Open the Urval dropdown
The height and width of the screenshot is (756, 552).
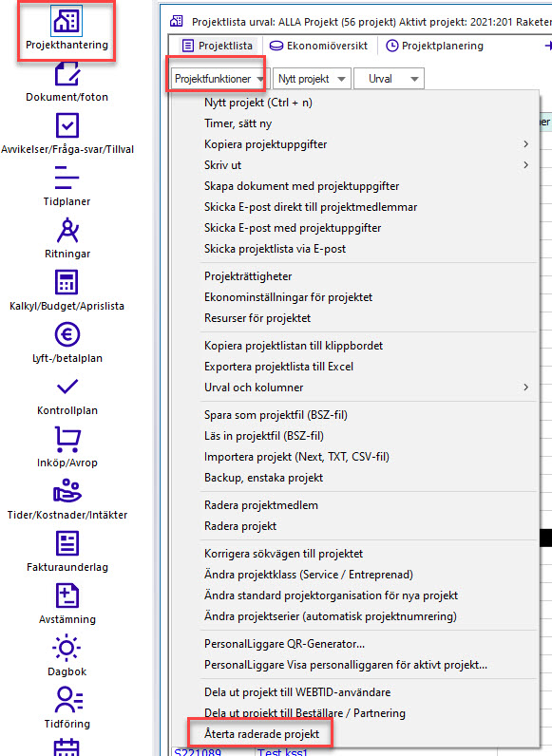(389, 79)
